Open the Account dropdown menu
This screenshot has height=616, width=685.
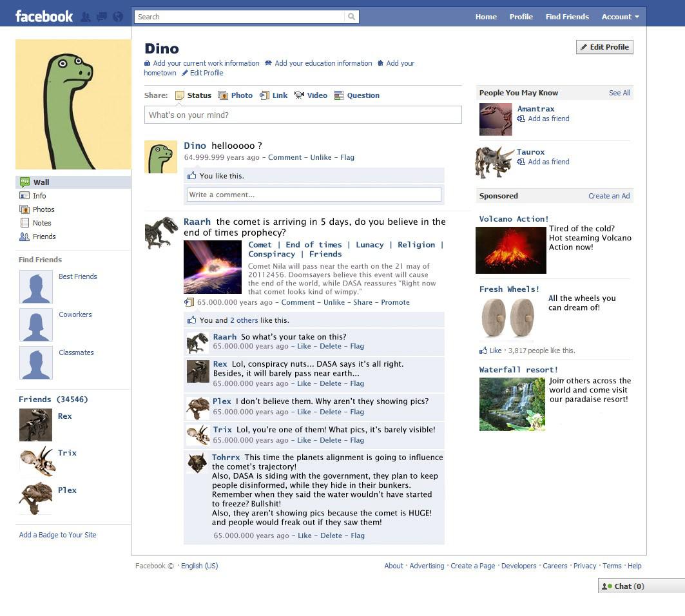tap(620, 17)
